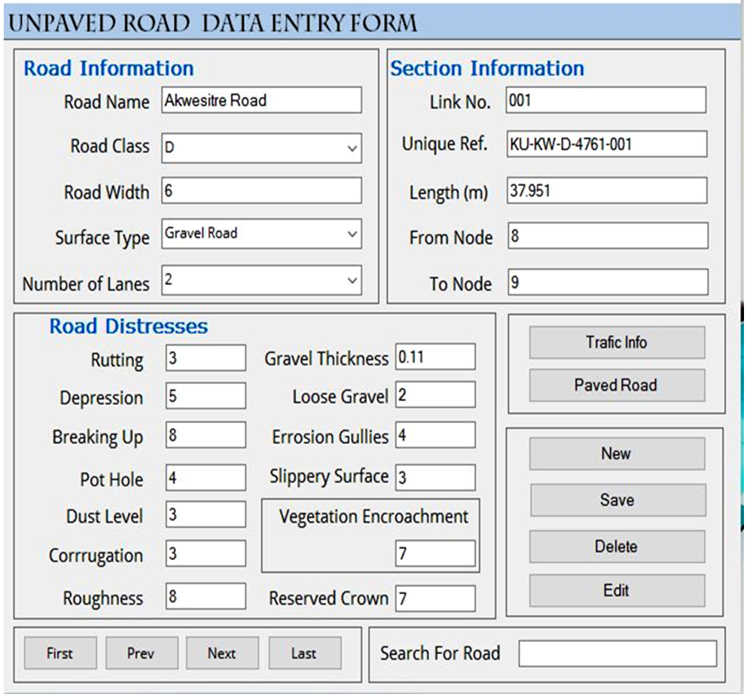Move to the Next record
Viewport: 747px width, 700px height.
[x=222, y=653]
